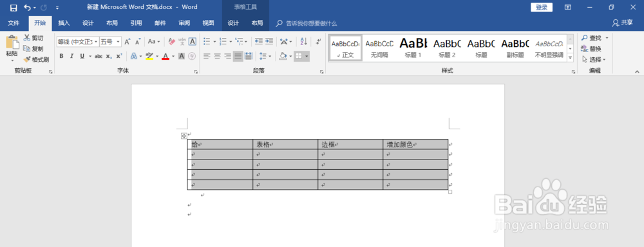Image resolution: width=644 pixels, height=247 pixels.
Task: Open the text highlight color dropdown arrow
Action: pos(157,56)
